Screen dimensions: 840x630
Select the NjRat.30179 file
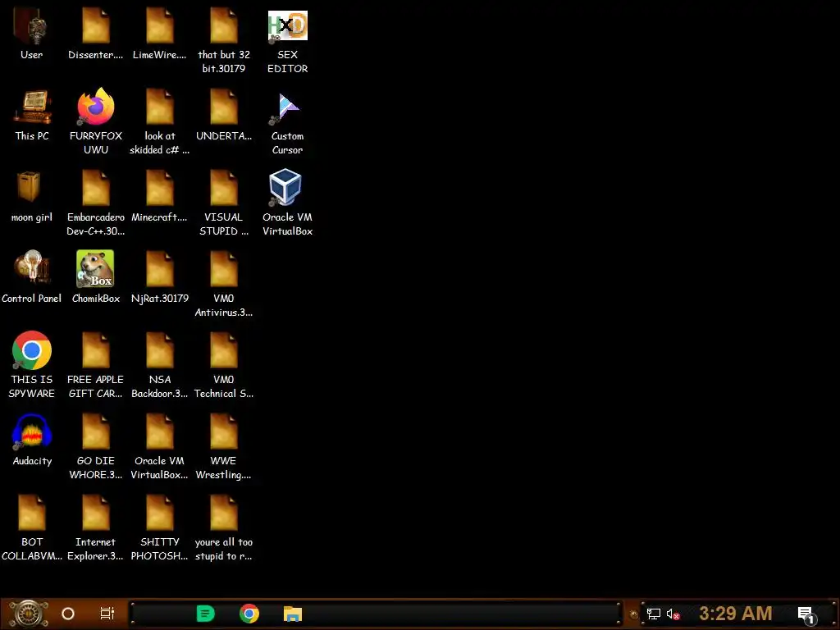[x=160, y=277]
